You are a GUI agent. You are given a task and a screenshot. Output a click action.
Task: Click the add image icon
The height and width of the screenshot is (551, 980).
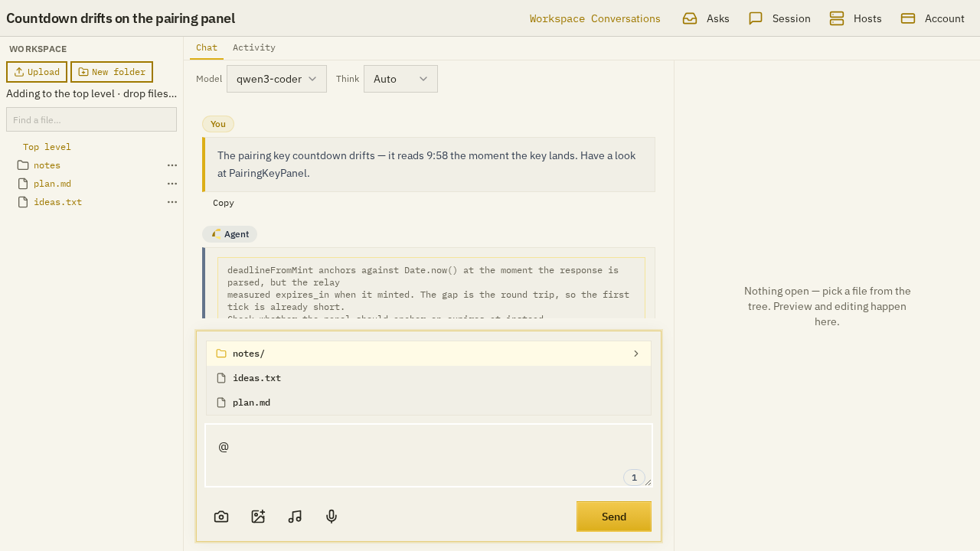coord(258,517)
